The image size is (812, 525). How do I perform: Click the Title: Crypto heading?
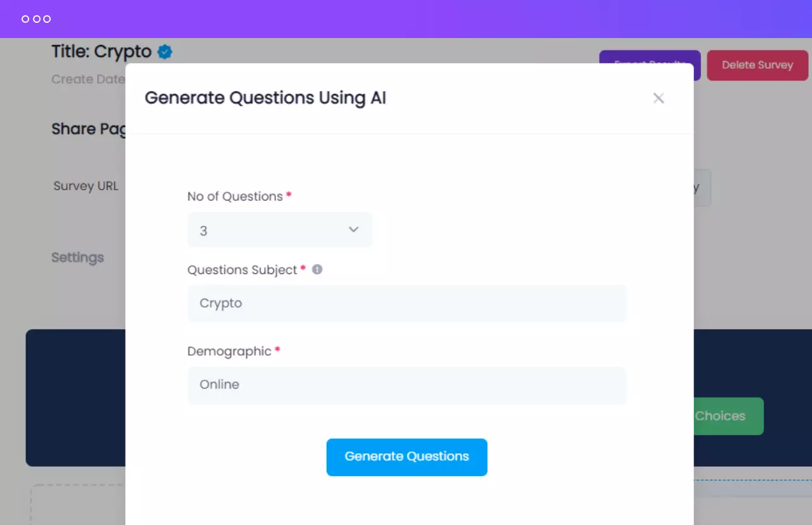point(101,51)
